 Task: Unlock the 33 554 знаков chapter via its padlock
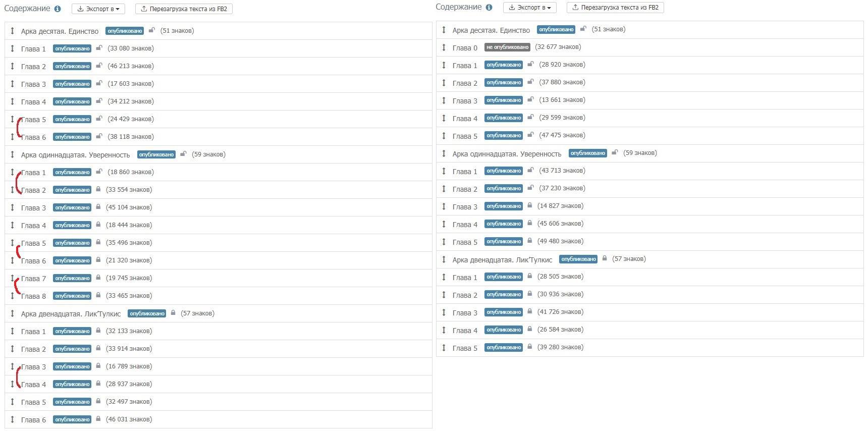pyautogui.click(x=98, y=189)
